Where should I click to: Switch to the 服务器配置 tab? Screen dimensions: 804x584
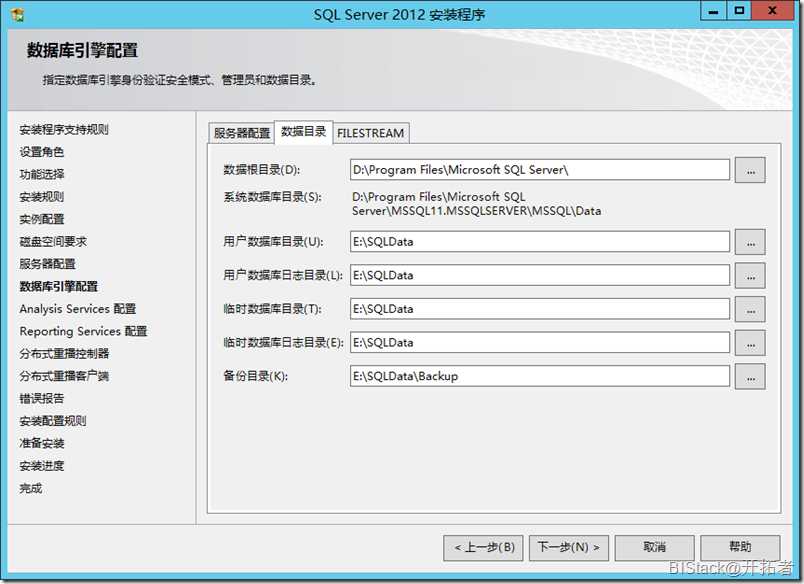[242, 133]
